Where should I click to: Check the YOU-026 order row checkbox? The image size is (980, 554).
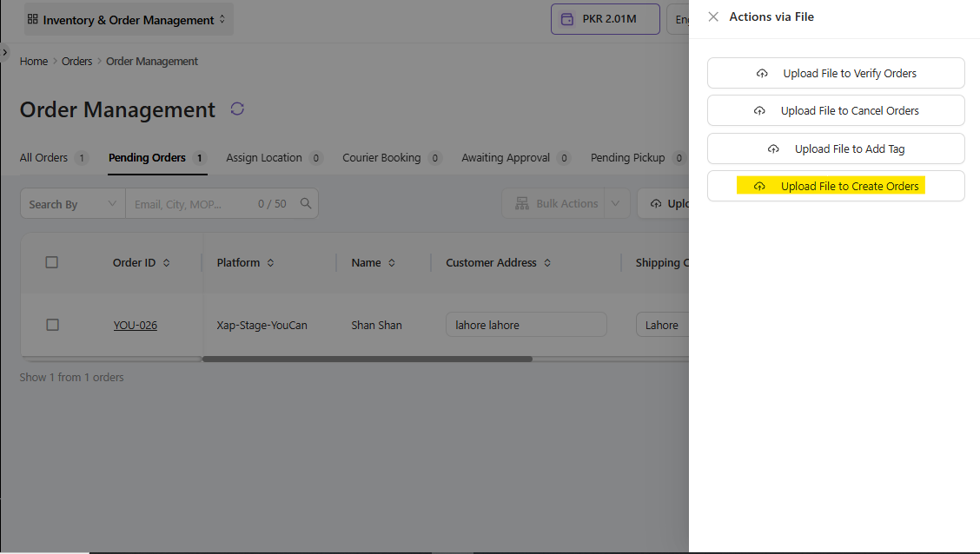pos(52,325)
